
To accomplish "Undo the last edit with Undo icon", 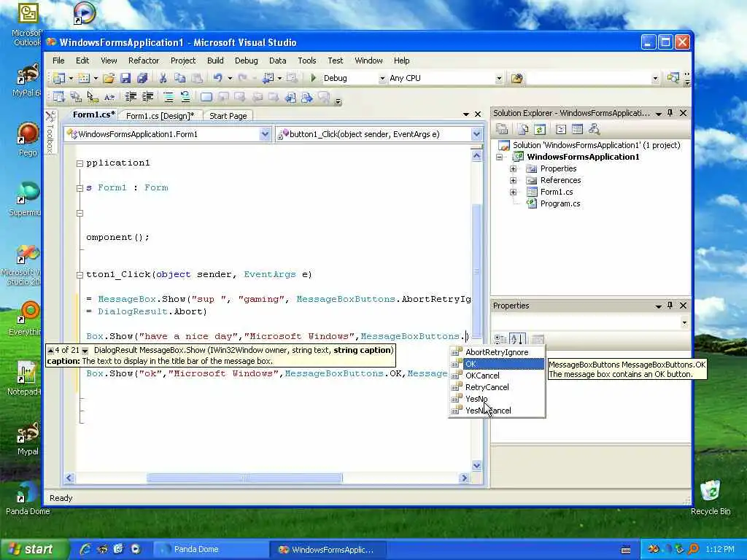I will coord(217,77).
